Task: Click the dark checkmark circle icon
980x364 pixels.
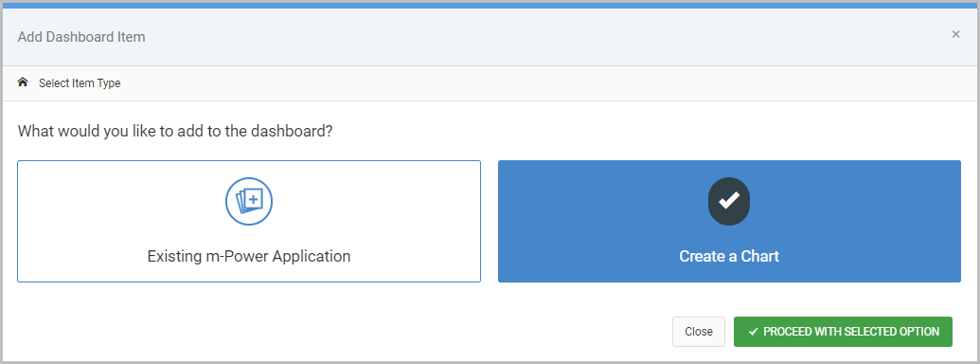Action: [x=729, y=201]
